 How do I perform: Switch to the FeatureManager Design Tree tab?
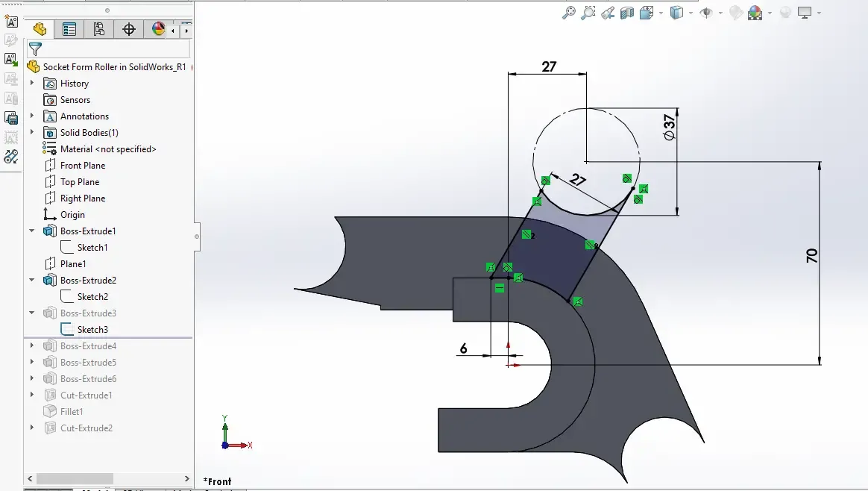[x=40, y=29]
